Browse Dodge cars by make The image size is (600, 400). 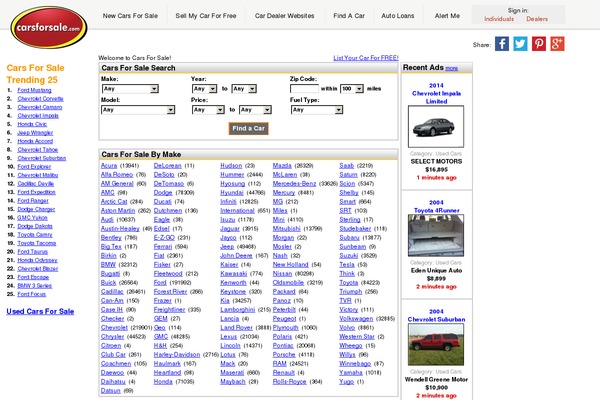163,193
